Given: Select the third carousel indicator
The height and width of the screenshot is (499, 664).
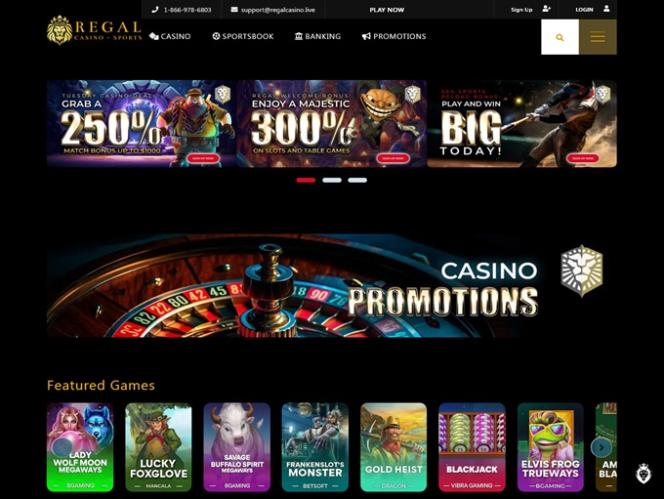Looking at the screenshot, I should [357, 180].
